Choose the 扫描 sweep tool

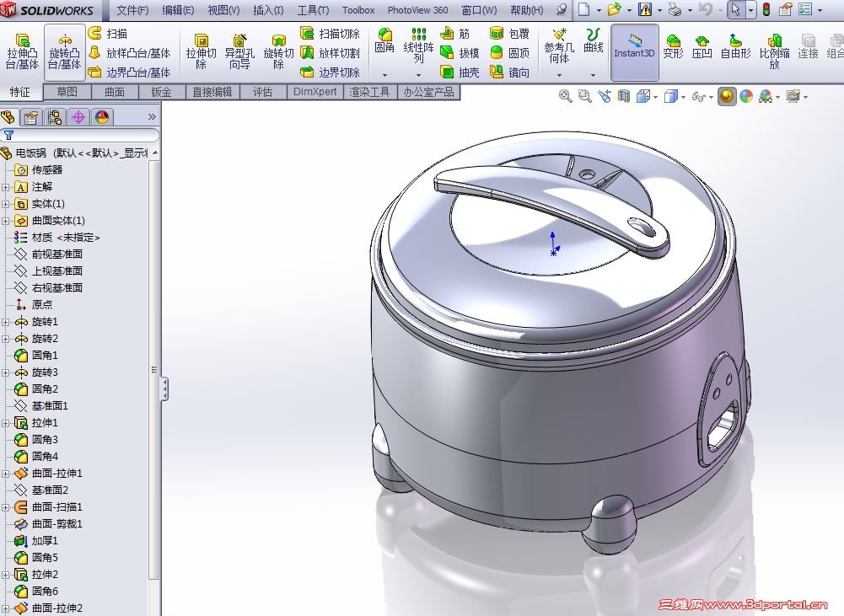(x=108, y=34)
